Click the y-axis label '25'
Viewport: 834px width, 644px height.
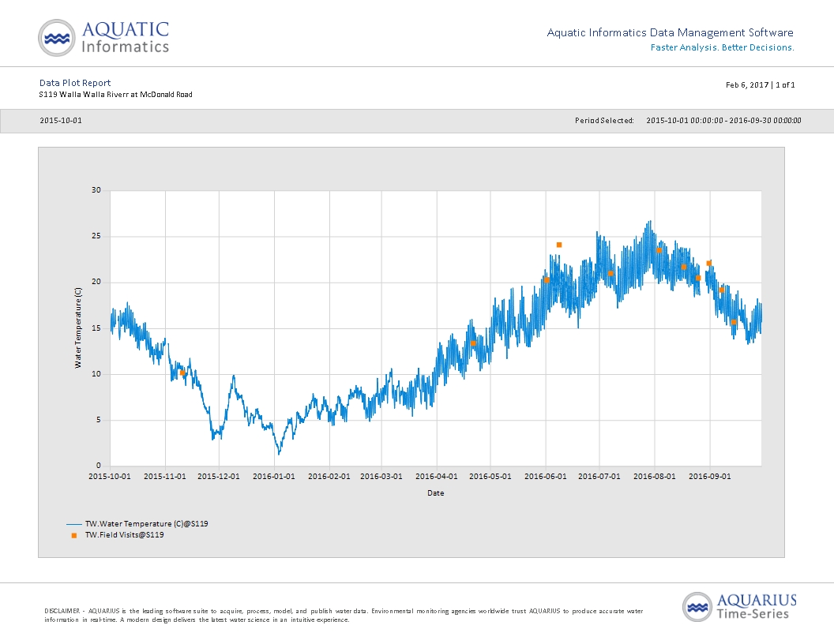coord(96,236)
